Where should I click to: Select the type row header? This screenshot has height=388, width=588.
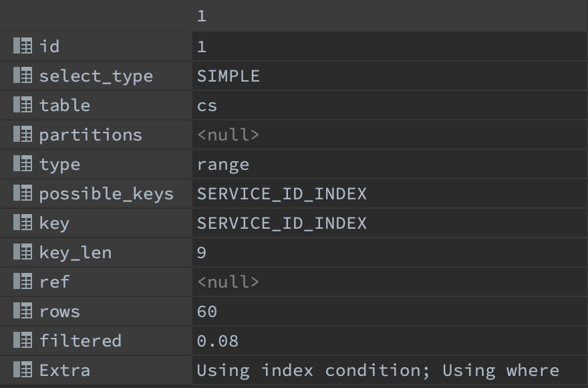(x=59, y=165)
